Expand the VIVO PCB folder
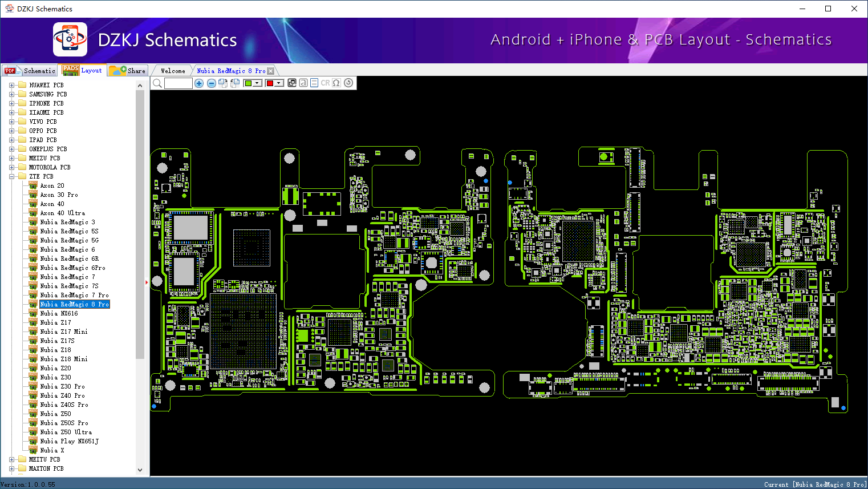Viewport: 868px width, 489px height. point(11,122)
